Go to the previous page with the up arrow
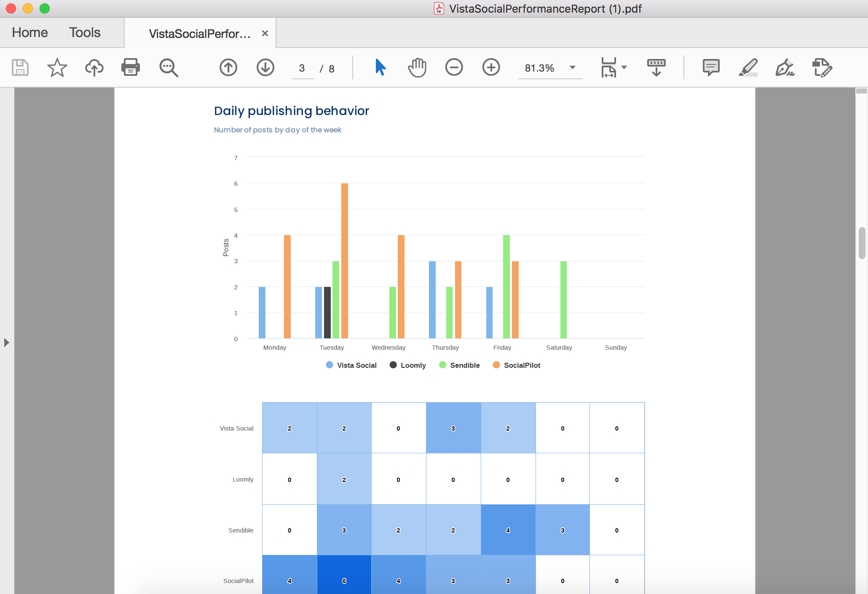Viewport: 868px width, 594px height. (228, 67)
